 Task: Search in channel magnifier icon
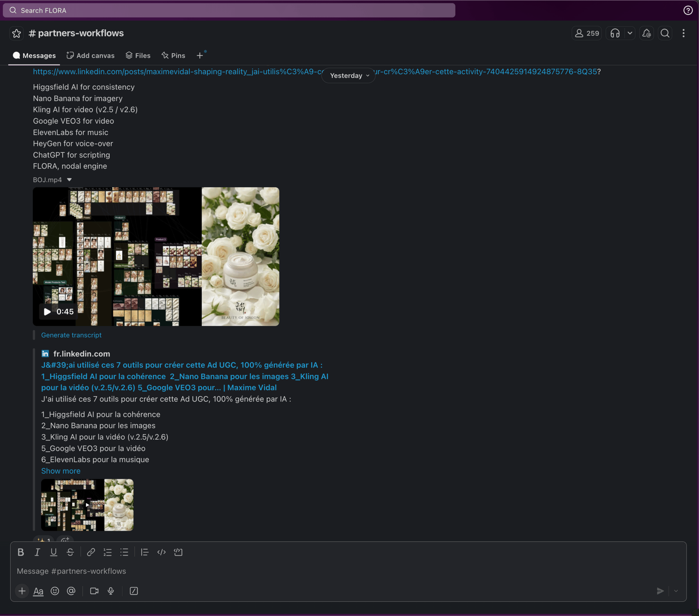[x=665, y=34]
